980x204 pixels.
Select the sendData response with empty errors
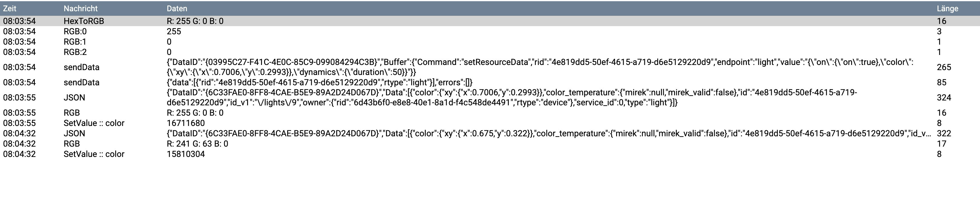81,83
